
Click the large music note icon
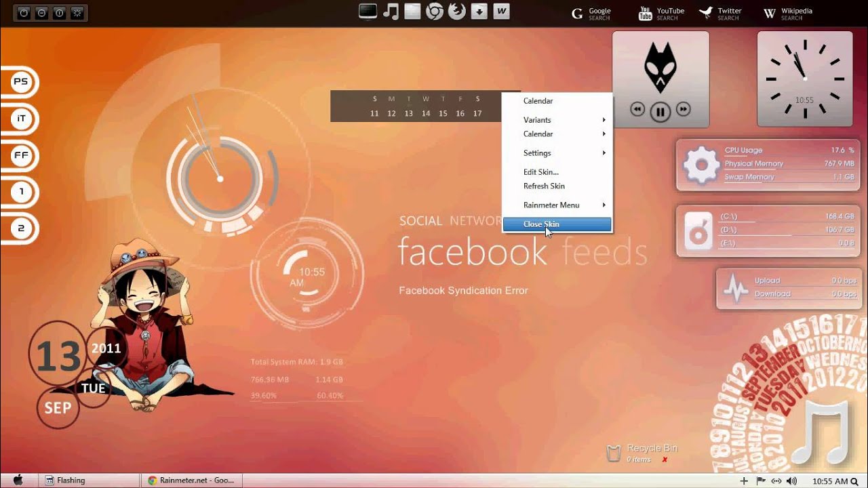coord(819,433)
